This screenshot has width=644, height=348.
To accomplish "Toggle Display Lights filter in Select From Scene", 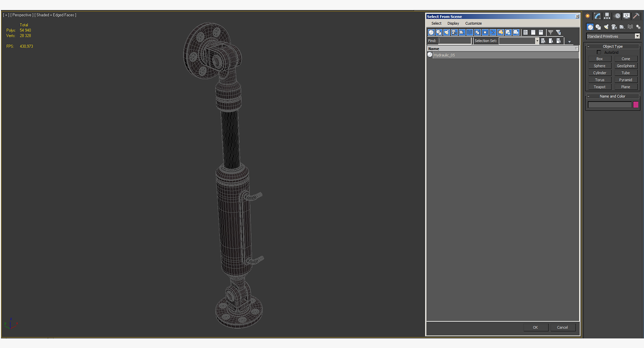I will click(446, 32).
